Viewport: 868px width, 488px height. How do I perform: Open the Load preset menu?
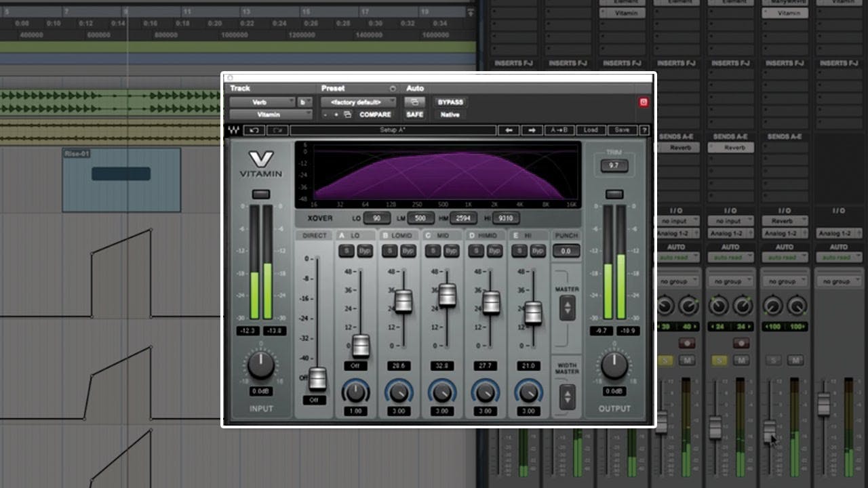click(x=591, y=130)
